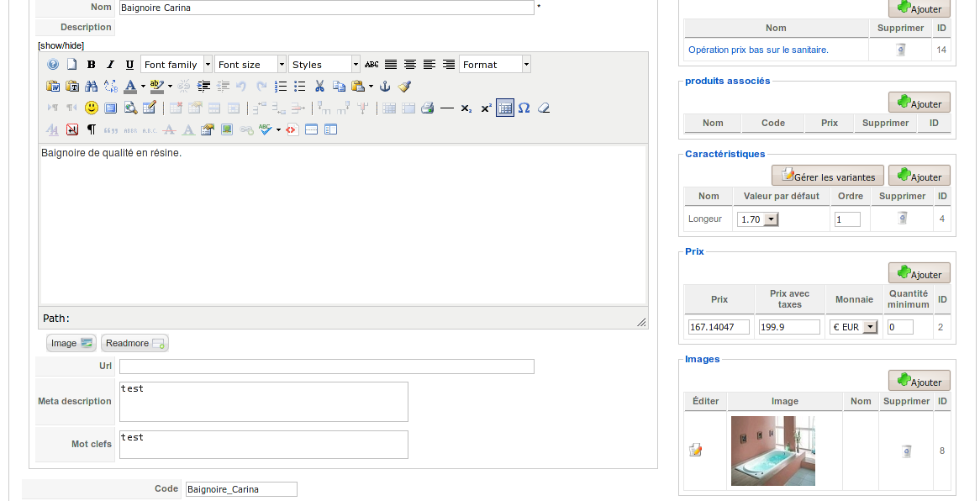Viewport: 980px width, 501px height.
Task: Focus the Nom field with Baignoire Carina
Action: click(x=327, y=8)
